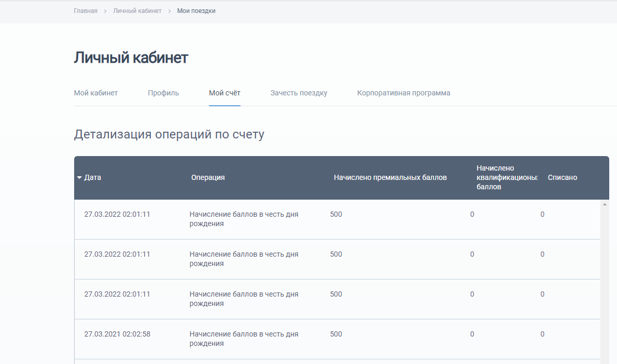Sort by the Операция column header

click(x=208, y=177)
